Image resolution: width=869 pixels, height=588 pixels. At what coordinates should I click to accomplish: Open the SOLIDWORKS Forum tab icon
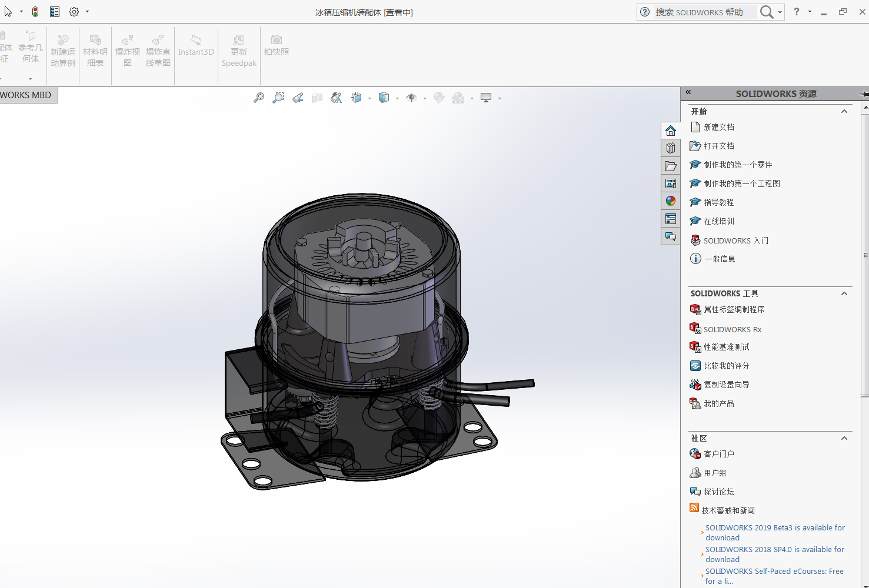click(x=671, y=236)
